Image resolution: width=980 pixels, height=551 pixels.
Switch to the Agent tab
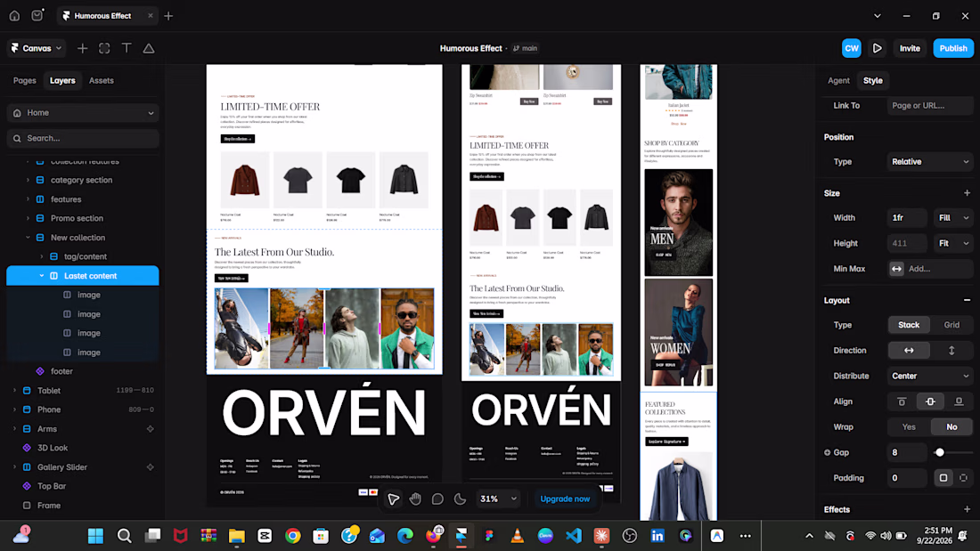click(838, 81)
